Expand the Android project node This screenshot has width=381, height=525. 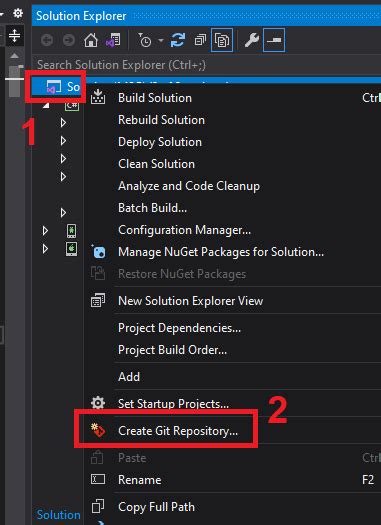click(45, 230)
